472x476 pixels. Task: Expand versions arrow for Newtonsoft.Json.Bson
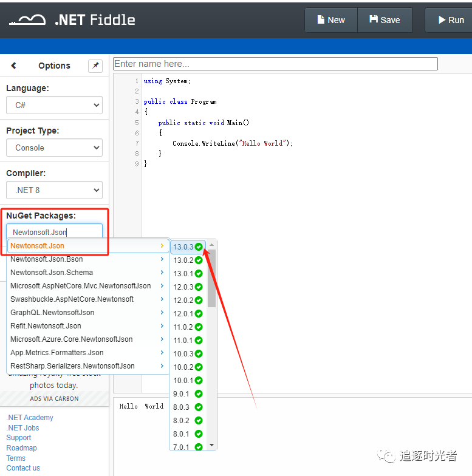162,259
